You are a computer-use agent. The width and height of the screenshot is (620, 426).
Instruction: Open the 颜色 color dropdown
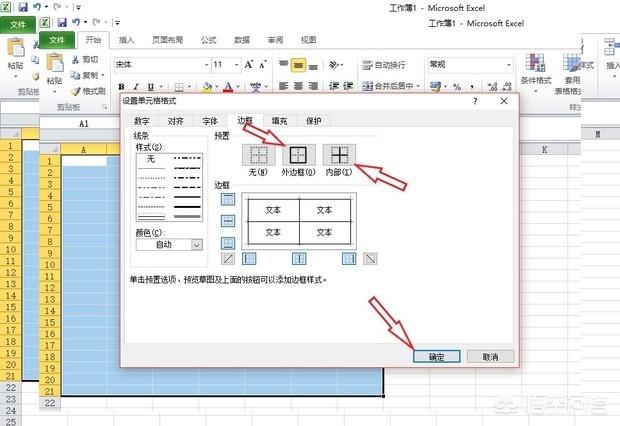click(x=196, y=244)
